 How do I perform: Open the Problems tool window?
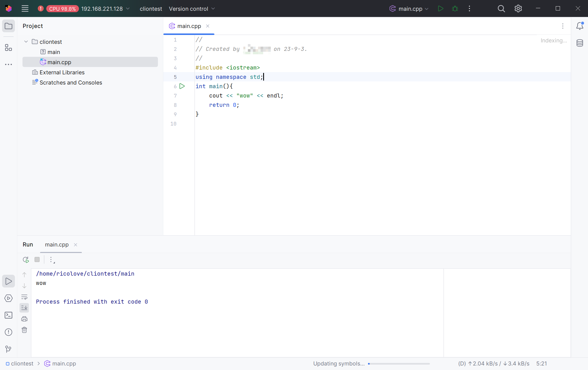(x=8, y=332)
